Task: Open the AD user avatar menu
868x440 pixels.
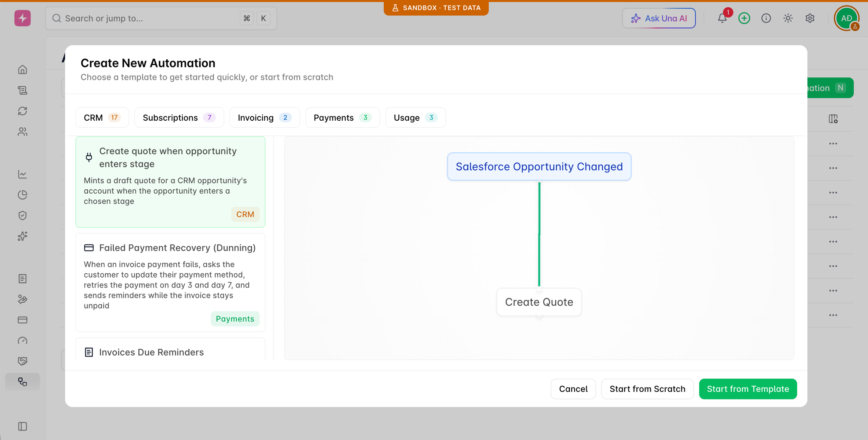Action: click(846, 18)
